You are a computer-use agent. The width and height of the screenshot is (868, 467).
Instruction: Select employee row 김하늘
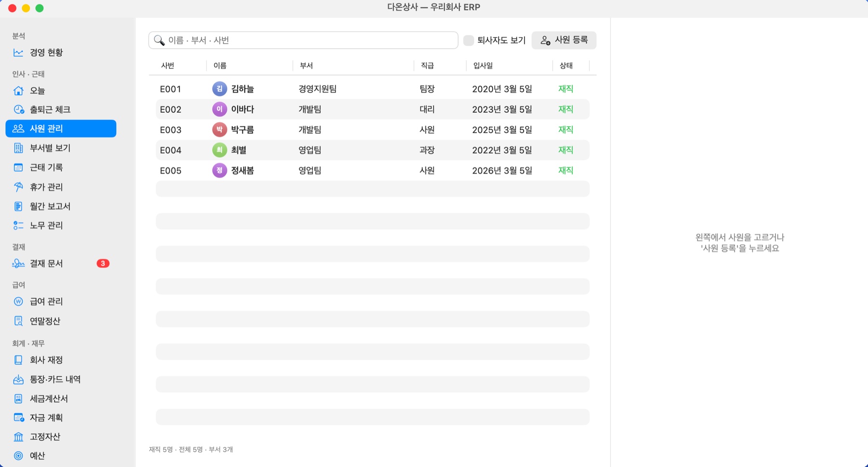(x=372, y=89)
